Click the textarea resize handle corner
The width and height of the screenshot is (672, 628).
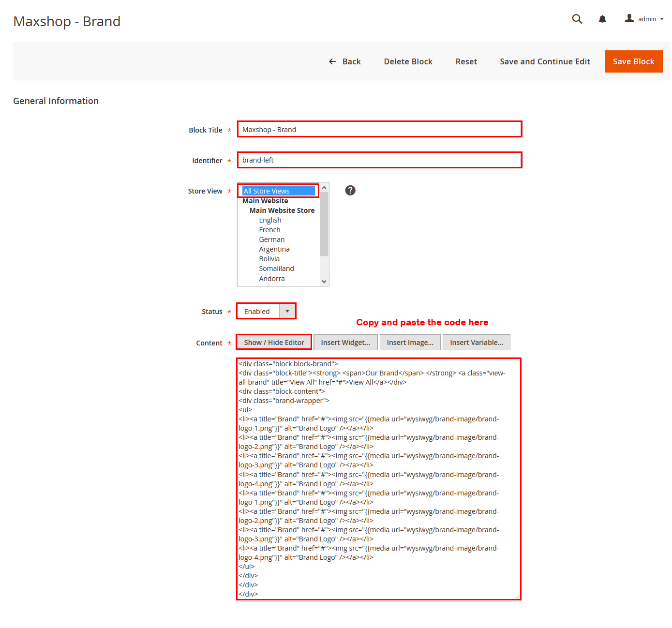point(517,597)
